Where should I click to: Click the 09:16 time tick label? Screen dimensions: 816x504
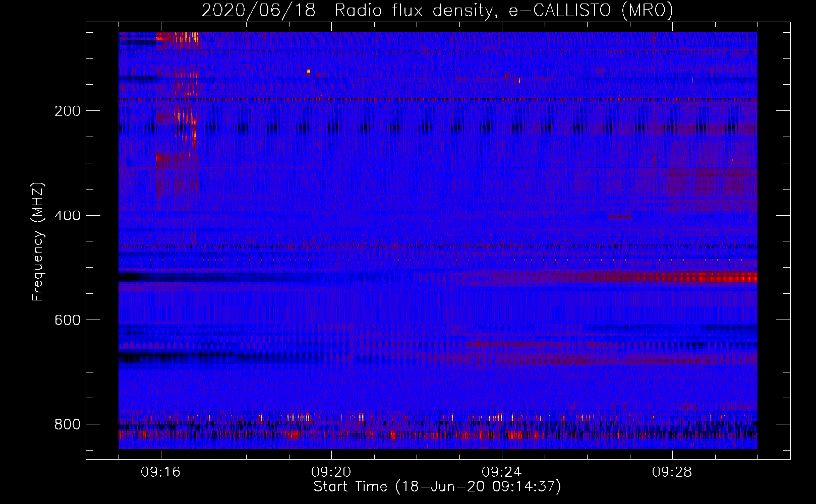click(161, 472)
